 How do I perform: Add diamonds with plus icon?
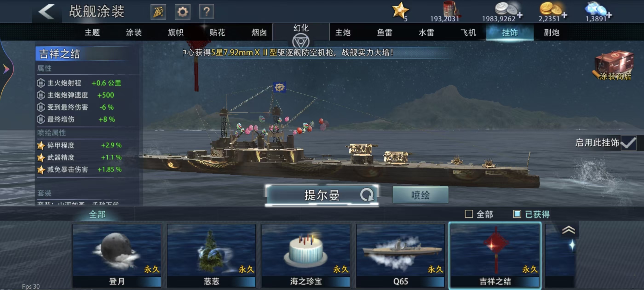click(609, 15)
